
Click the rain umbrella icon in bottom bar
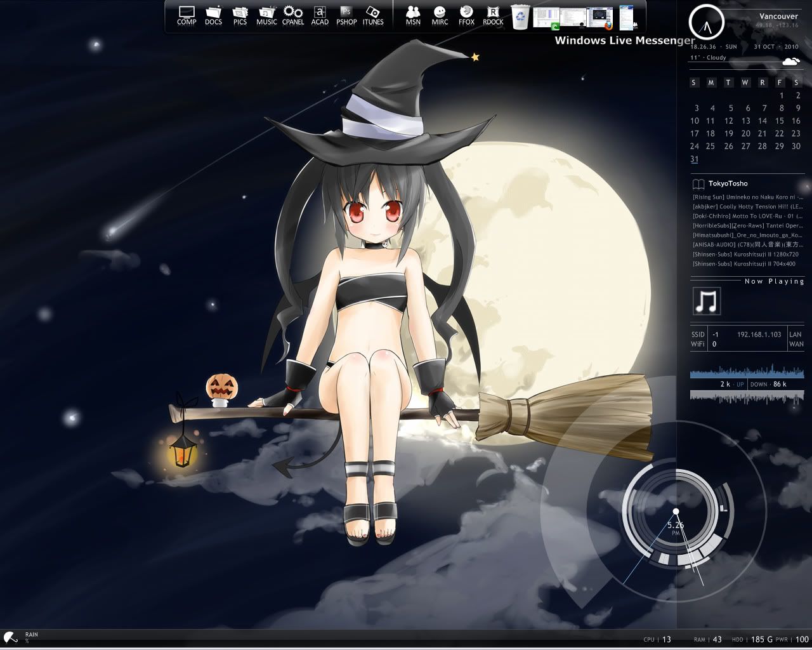point(10,638)
